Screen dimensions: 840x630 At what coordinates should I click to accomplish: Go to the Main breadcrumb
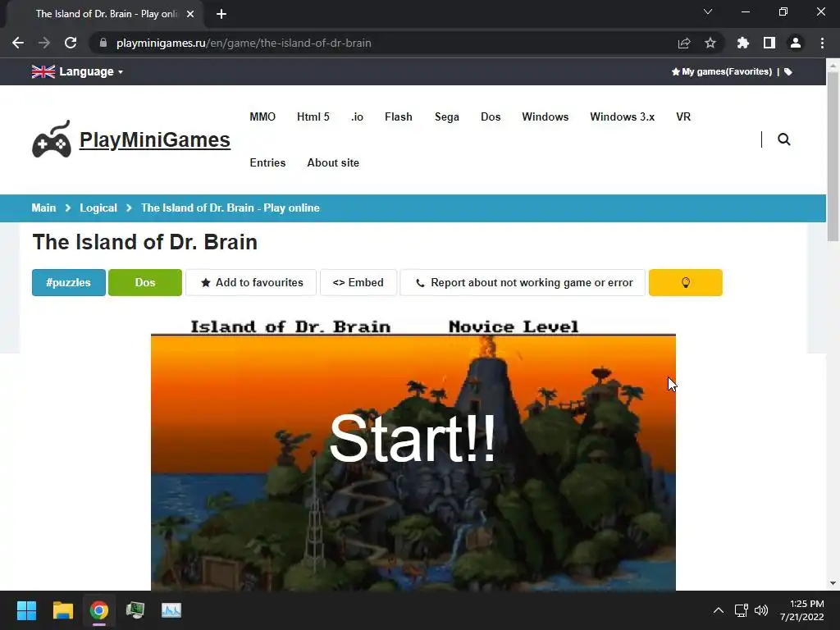point(44,208)
